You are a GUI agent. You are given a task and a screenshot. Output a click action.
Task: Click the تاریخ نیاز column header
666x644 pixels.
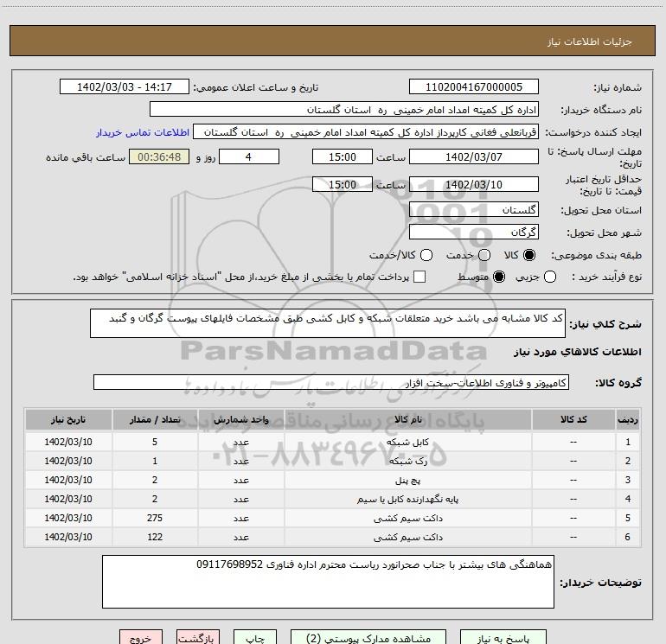[x=68, y=419]
